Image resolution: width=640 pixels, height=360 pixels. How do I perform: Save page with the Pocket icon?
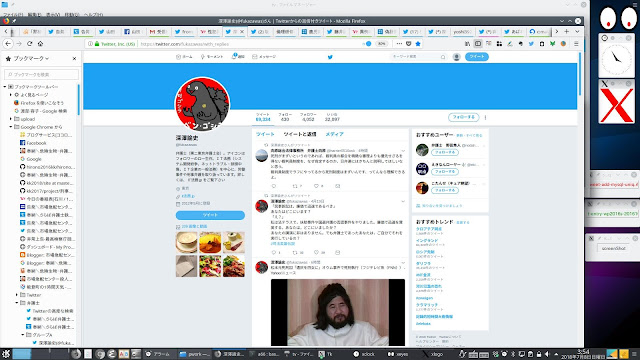(409, 44)
